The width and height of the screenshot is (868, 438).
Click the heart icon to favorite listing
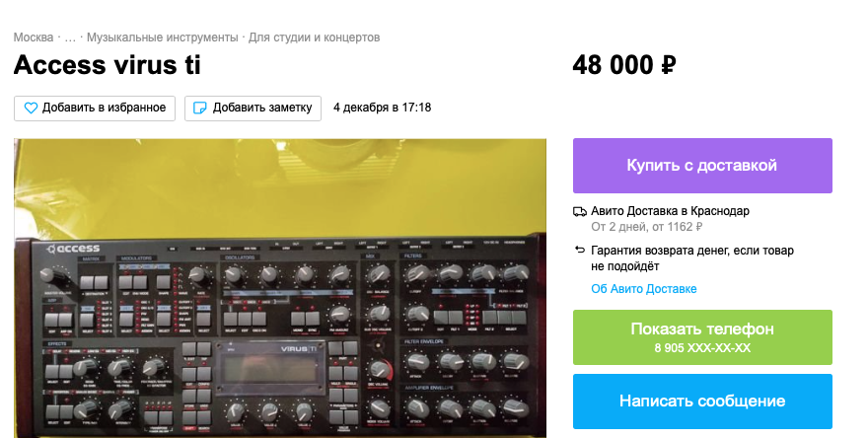click(x=31, y=108)
